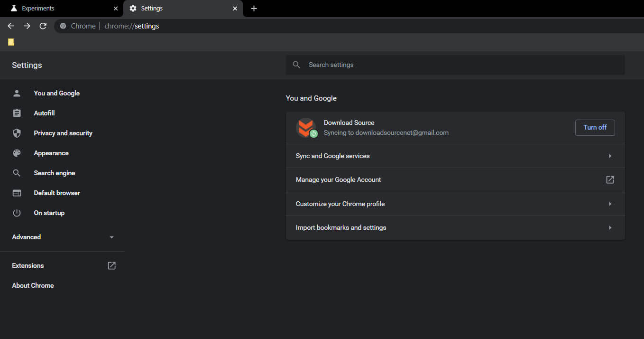Expand Customize your Chrome profile arrow
The height and width of the screenshot is (339, 644).
[x=610, y=204]
